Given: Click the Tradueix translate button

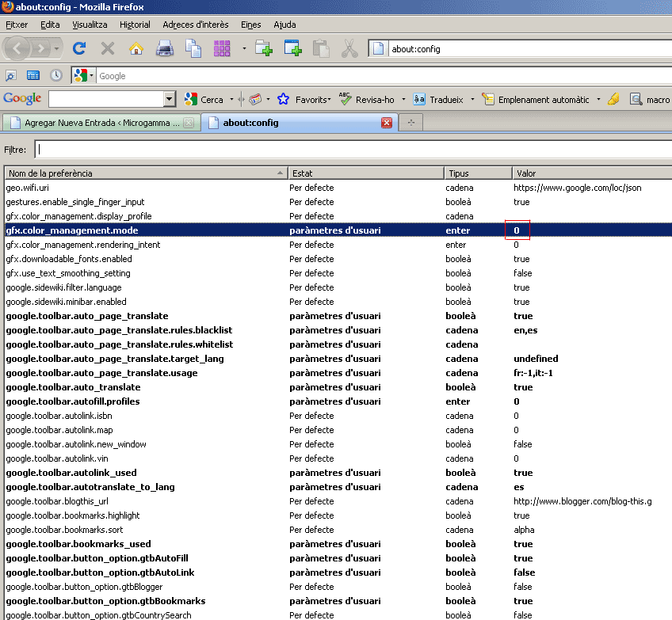Looking at the screenshot, I should coord(438,99).
